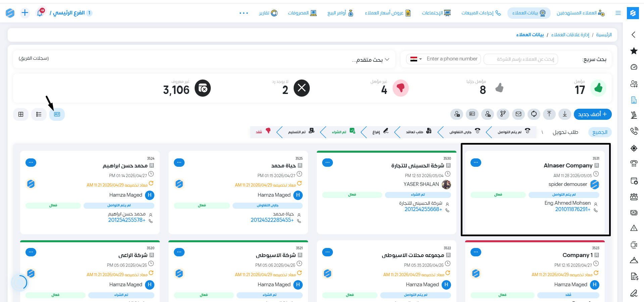Select the 'لم يتم التواصل' stage

[x=514, y=132]
